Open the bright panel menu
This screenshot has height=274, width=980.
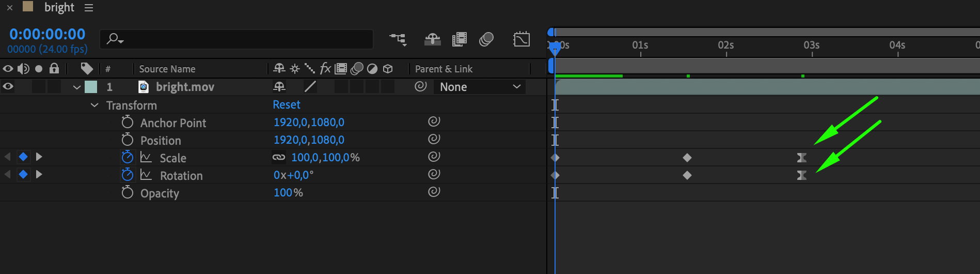(x=89, y=8)
